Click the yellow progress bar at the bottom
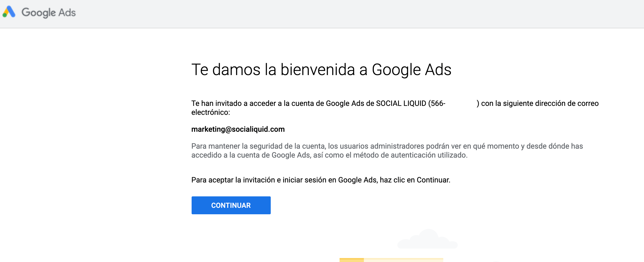 pos(391,260)
